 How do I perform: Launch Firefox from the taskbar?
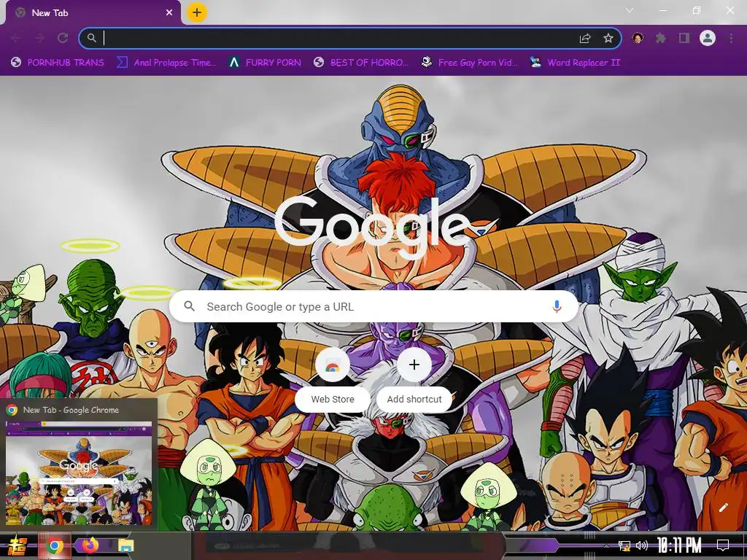(x=90, y=545)
